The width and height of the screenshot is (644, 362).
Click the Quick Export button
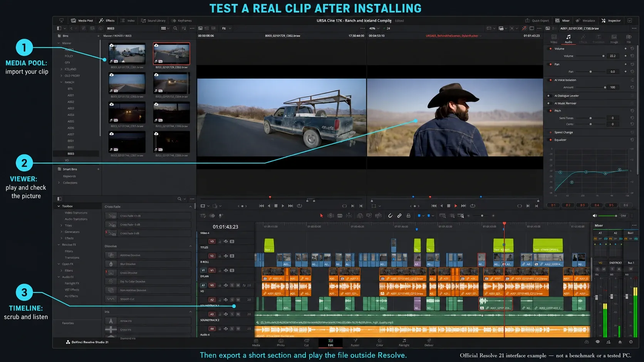[537, 20]
